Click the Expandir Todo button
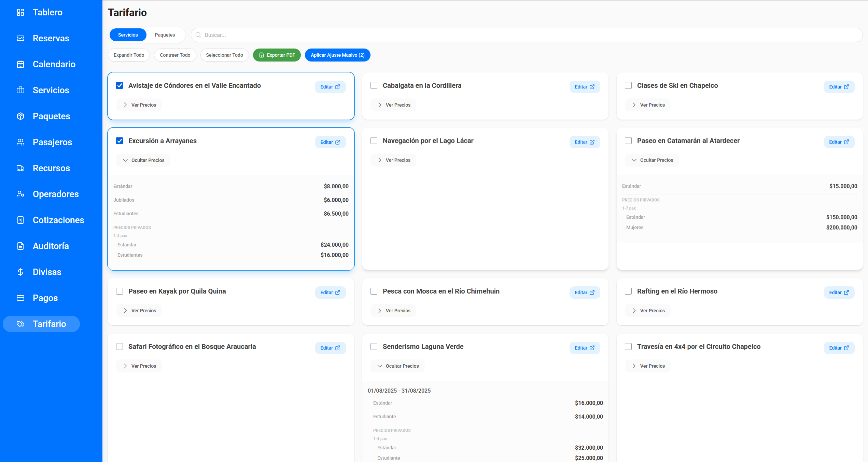The image size is (868, 462). 129,55
